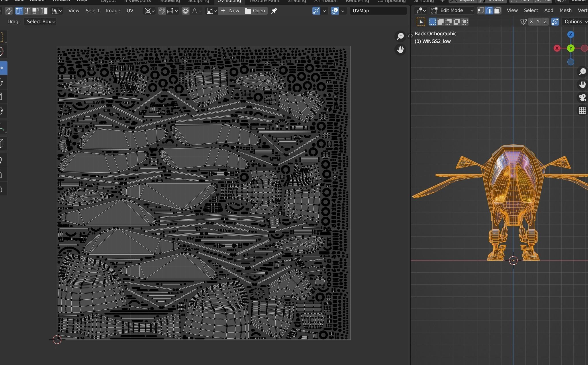Open the Mesh menu
The width and height of the screenshot is (588, 365).
[x=565, y=10]
